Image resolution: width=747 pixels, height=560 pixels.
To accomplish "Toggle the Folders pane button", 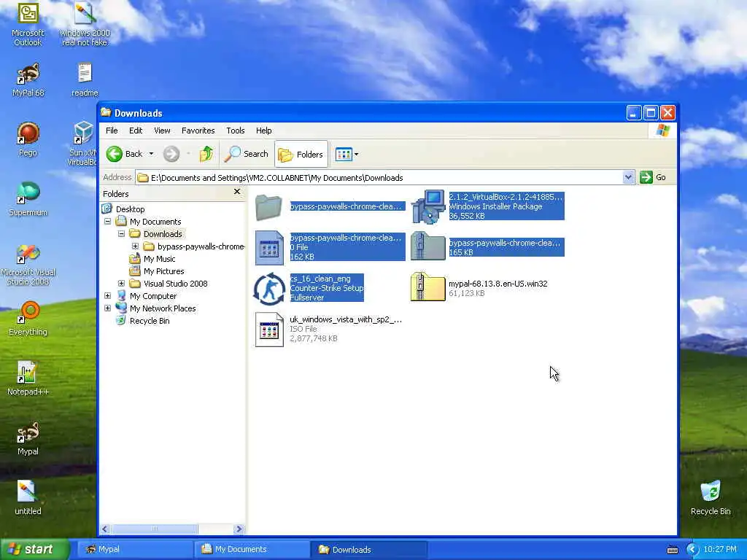I will point(301,155).
